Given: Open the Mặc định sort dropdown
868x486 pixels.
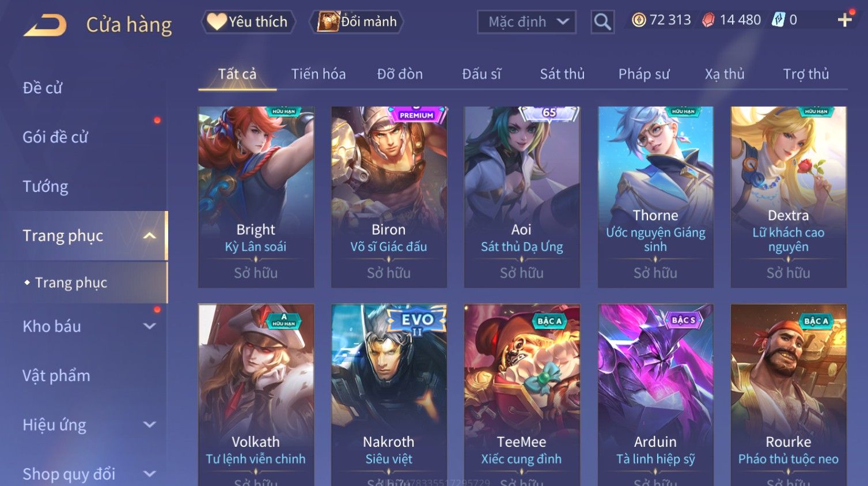Looking at the screenshot, I should 526,22.
